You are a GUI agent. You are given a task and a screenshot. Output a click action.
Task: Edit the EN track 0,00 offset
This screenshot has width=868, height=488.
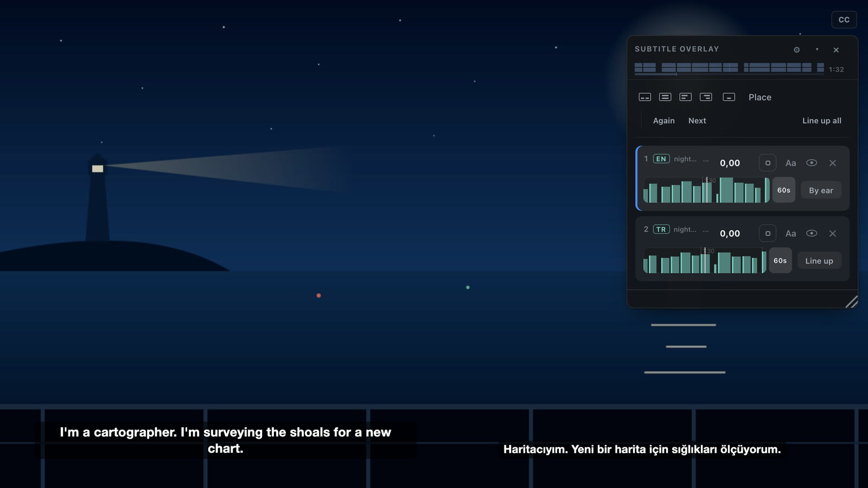pyautogui.click(x=730, y=163)
